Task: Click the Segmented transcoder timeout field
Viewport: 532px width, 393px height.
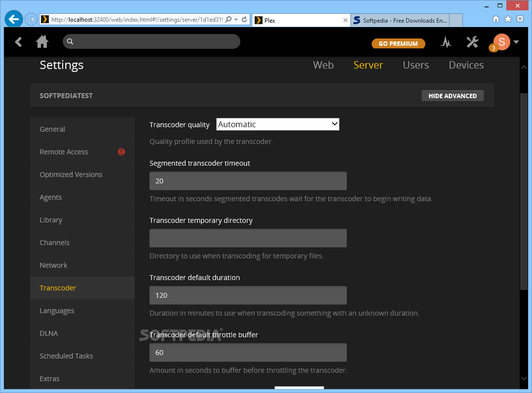Action: pyautogui.click(x=248, y=181)
